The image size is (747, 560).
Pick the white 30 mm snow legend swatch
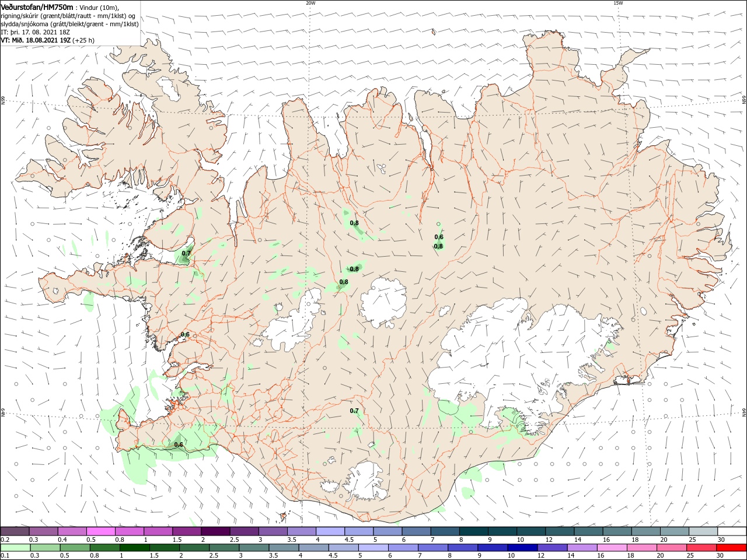tap(732, 531)
